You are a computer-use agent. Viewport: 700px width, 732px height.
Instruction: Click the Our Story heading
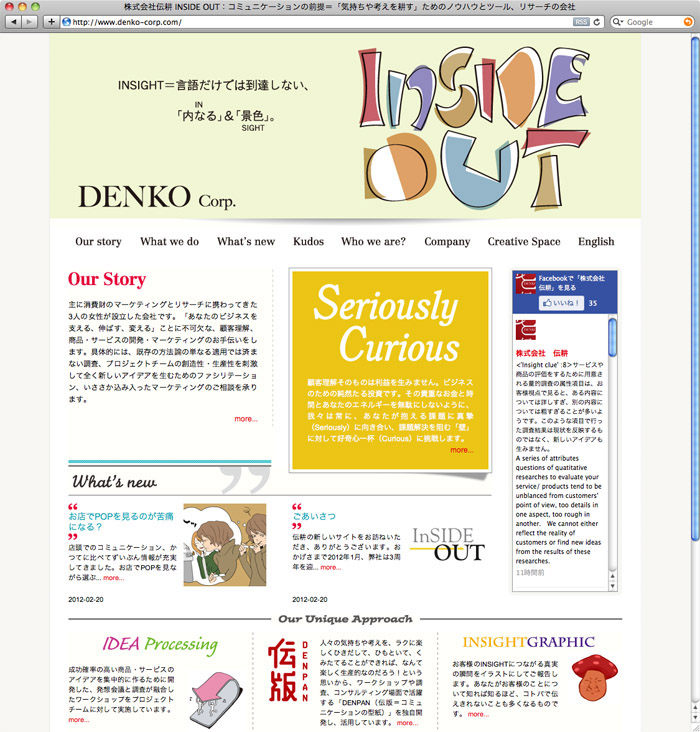click(107, 279)
